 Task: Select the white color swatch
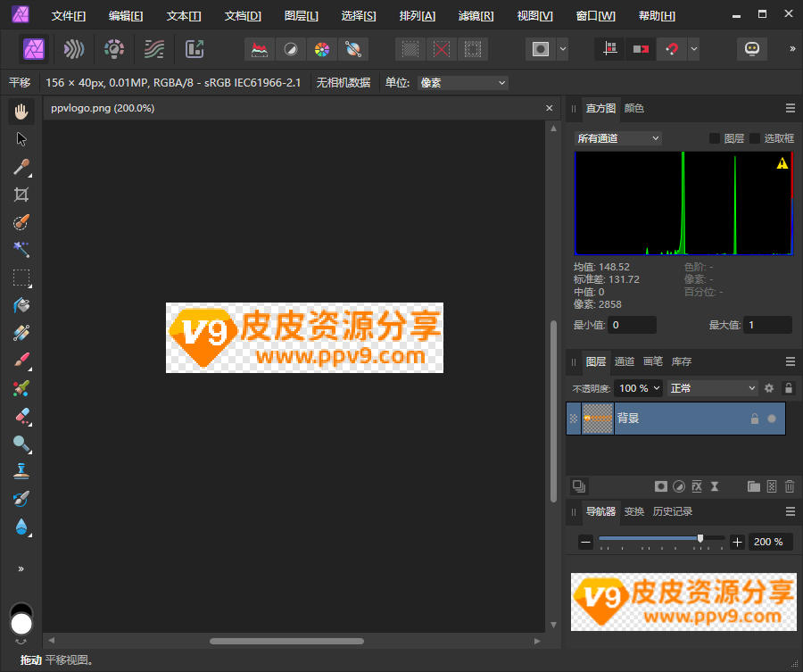(x=21, y=624)
